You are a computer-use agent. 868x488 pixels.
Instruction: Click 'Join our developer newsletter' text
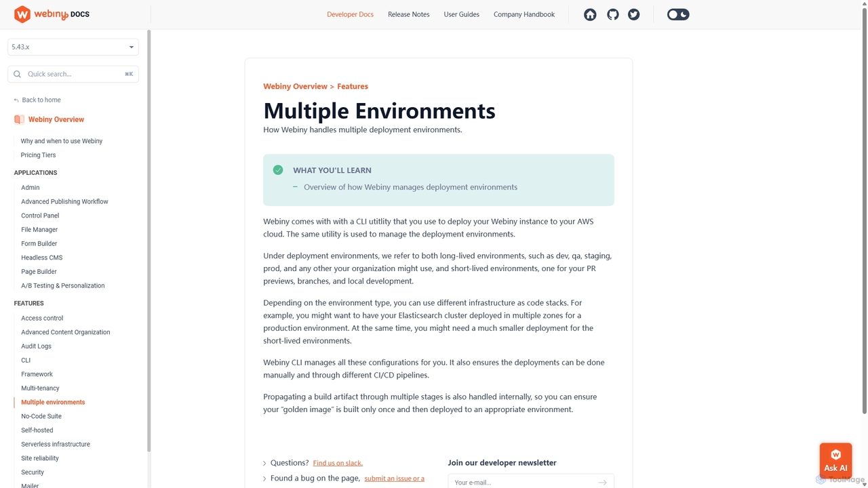click(502, 463)
